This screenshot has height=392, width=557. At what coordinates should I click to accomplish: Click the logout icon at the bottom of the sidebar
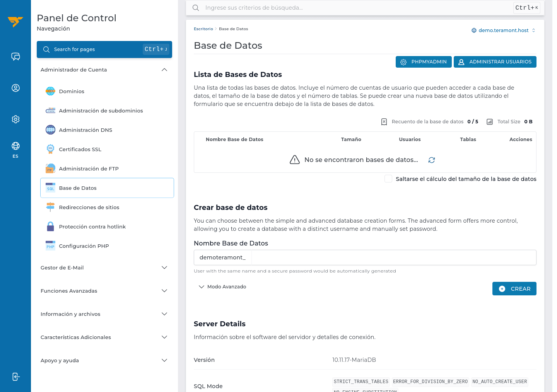(x=15, y=377)
